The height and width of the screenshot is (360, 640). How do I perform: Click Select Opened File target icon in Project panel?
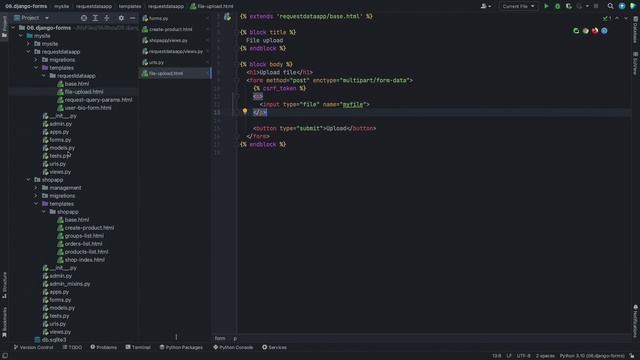[x=84, y=18]
